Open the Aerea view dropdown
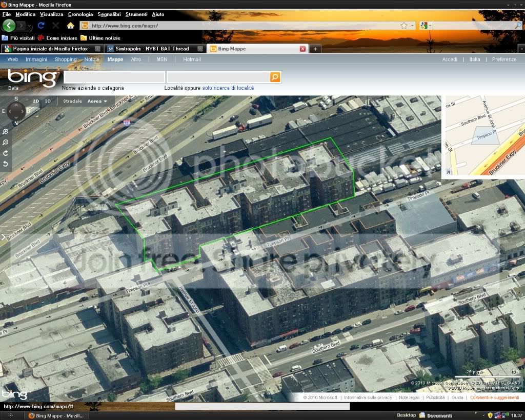 [x=97, y=101]
